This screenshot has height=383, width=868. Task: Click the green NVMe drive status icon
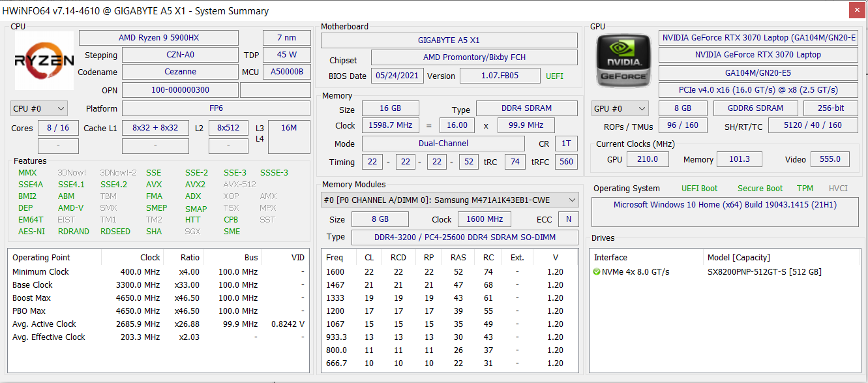tap(597, 272)
